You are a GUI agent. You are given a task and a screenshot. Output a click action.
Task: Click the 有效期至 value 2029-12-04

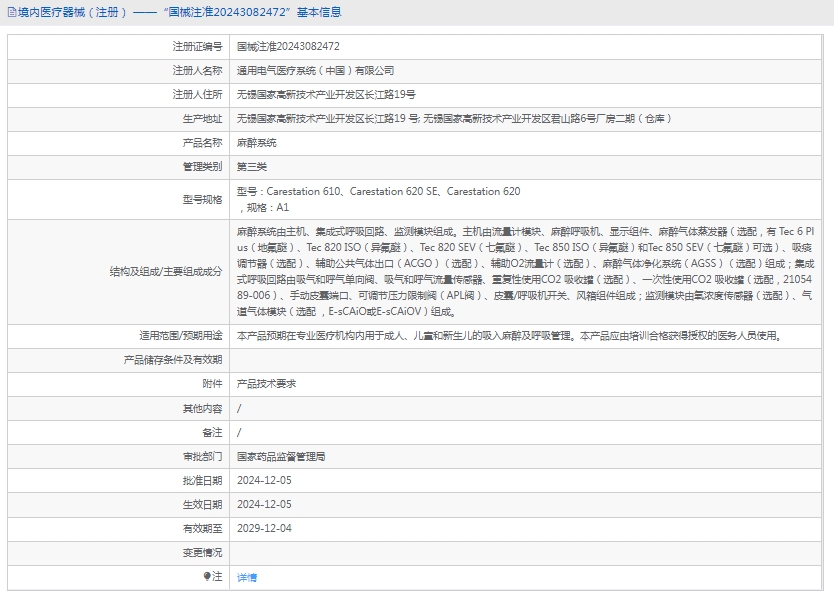pos(264,528)
